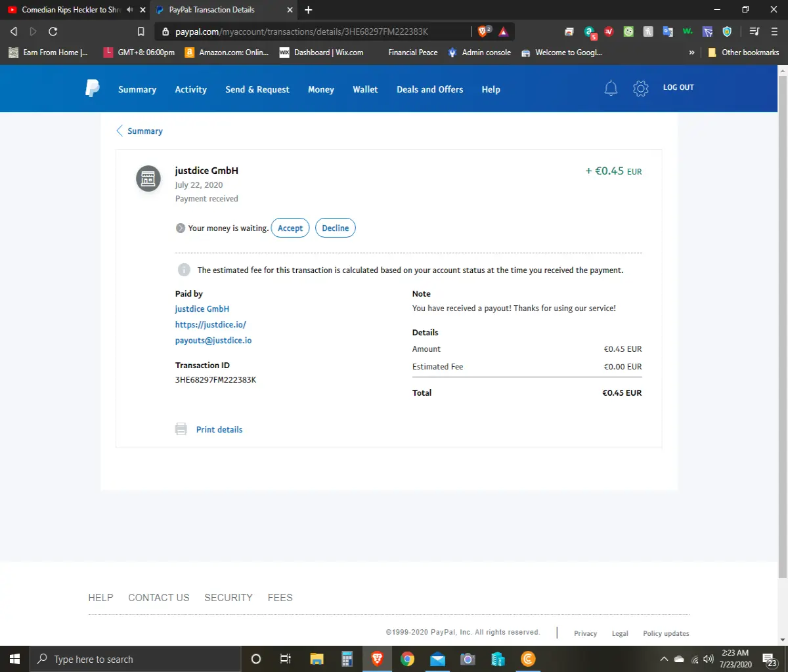Open the Mail app from the taskbar
Image resolution: width=788 pixels, height=672 pixels.
(437, 659)
